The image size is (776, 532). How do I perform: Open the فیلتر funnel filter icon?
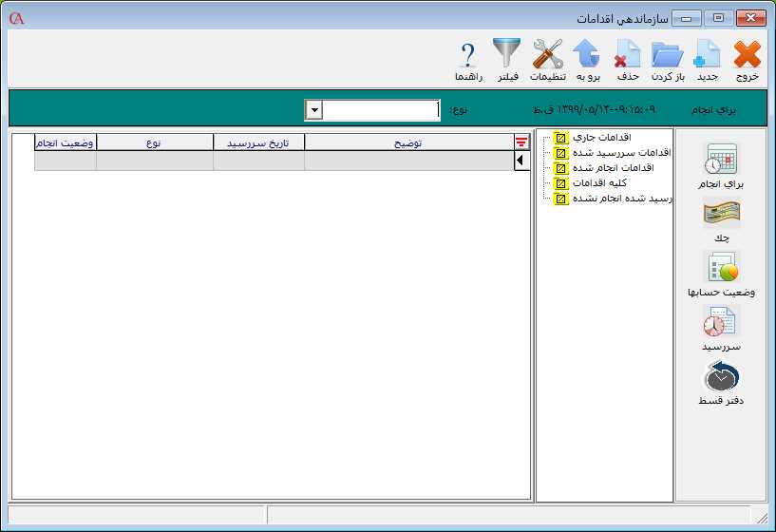(x=507, y=52)
